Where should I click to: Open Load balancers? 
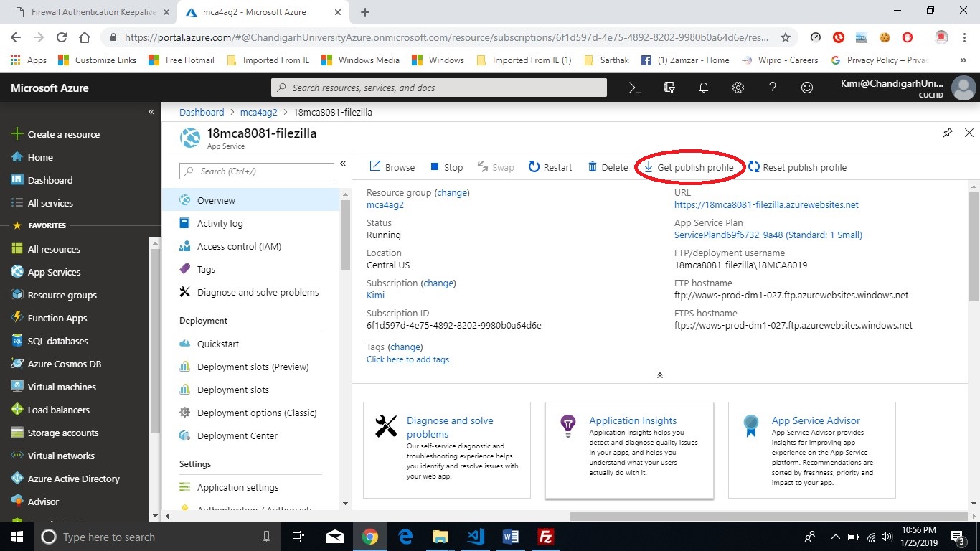50,410
